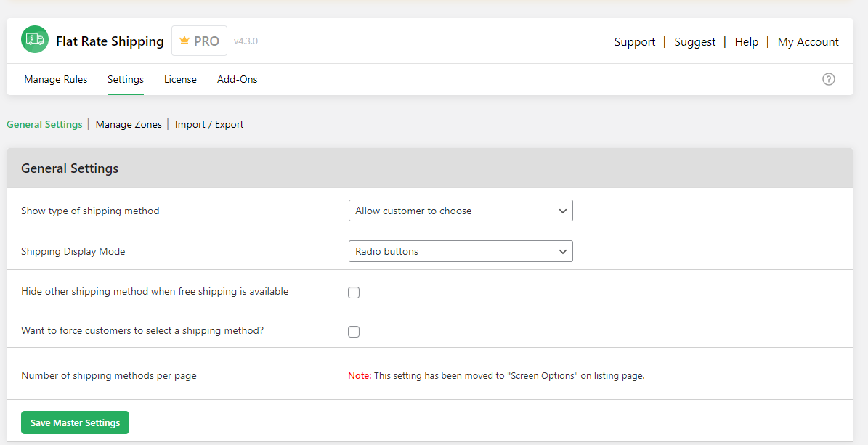Go to My Account link
Image resolution: width=868 pixels, height=445 pixels.
pos(808,42)
